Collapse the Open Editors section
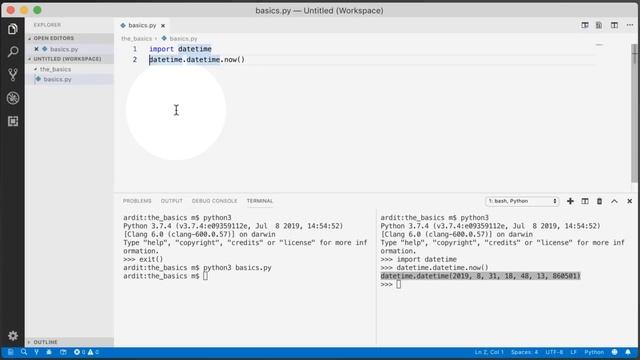 69,38
